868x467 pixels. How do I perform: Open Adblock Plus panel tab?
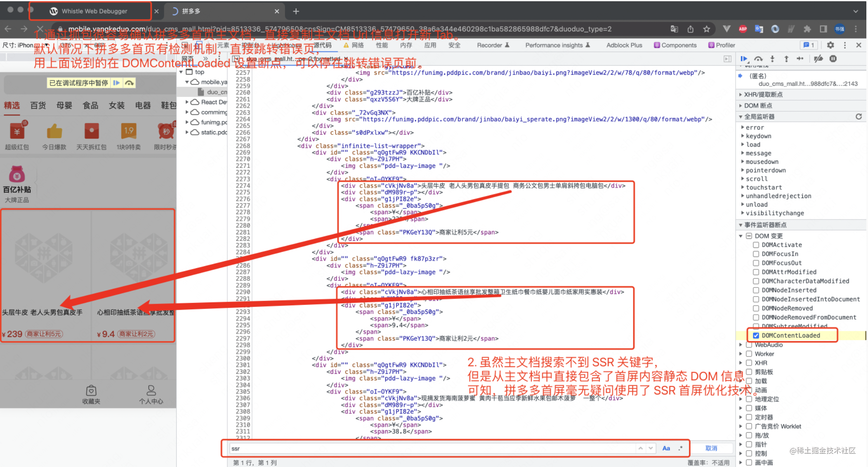tap(624, 45)
